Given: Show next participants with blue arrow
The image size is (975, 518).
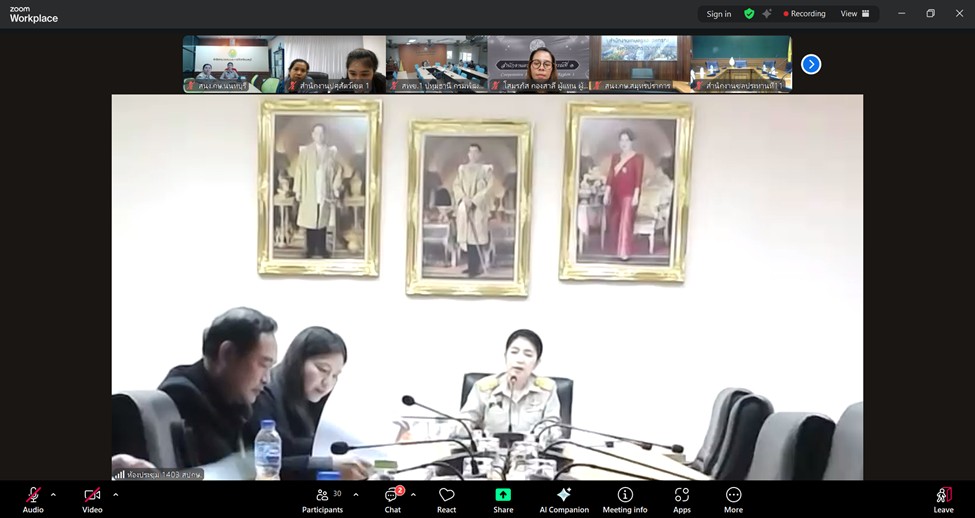Looking at the screenshot, I should pyautogui.click(x=811, y=64).
